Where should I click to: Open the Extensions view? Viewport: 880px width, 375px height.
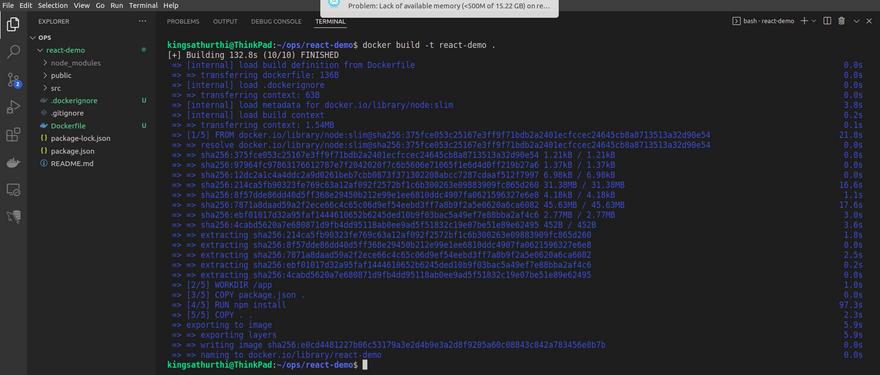[x=13, y=135]
